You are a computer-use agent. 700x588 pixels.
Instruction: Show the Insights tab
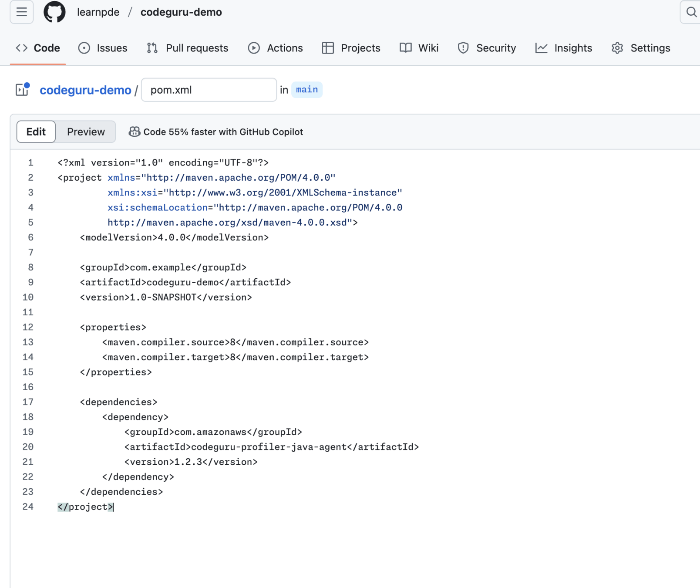563,48
